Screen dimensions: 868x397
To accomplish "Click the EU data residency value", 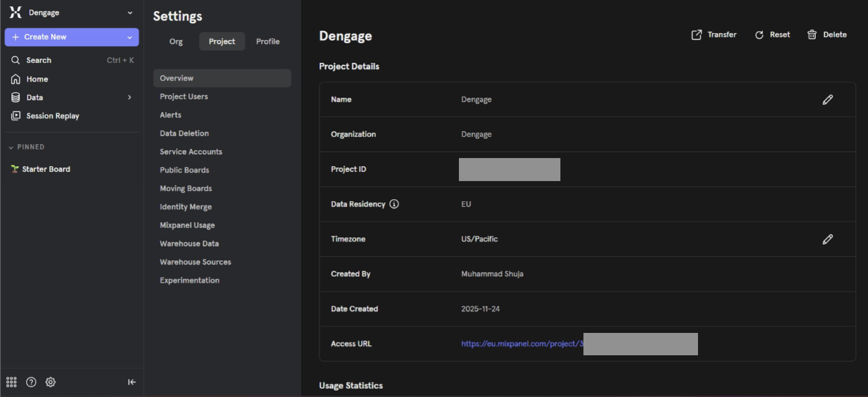I will click(466, 204).
